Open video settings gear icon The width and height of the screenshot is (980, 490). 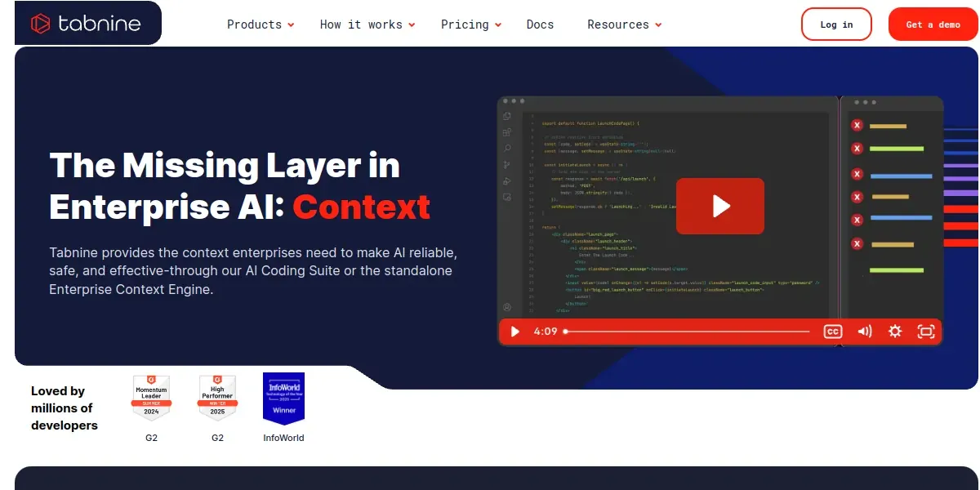[895, 332]
